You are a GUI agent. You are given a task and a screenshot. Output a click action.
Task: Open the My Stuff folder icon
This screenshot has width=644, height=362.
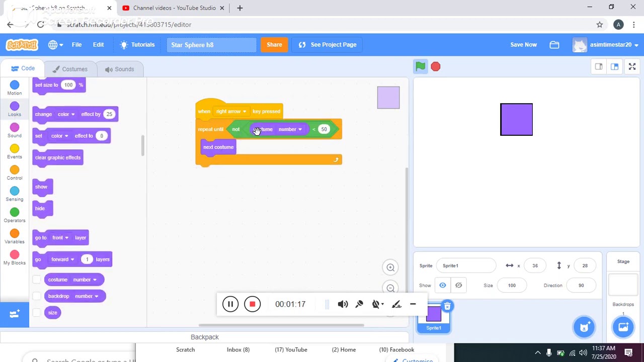tap(554, 45)
